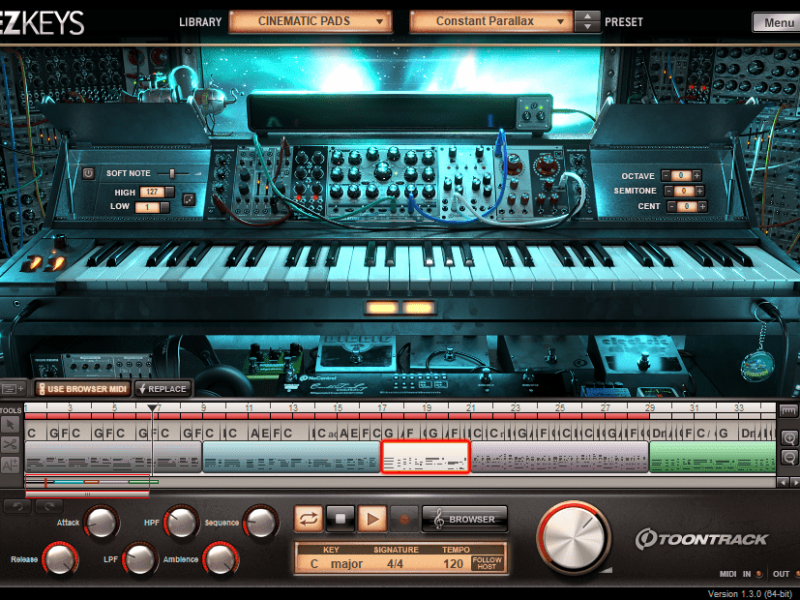Toggle the left sustain pedal light
The width and height of the screenshot is (800, 600).
[x=382, y=308]
